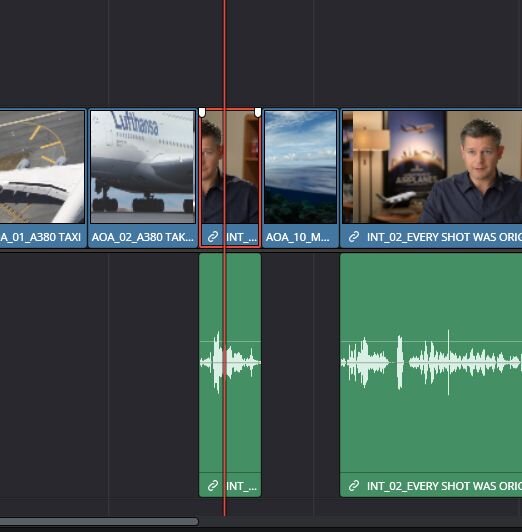Click the AOA_10_M... clip name label

297,237
